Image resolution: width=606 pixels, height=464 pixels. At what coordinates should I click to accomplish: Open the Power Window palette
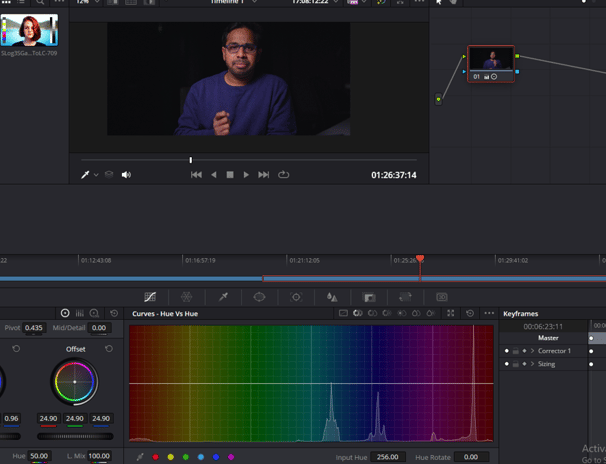259,297
